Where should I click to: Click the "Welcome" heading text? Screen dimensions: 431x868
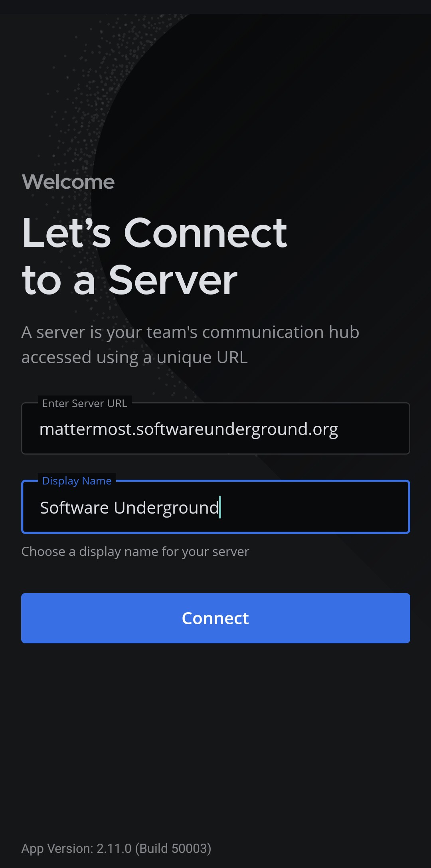pos(68,182)
